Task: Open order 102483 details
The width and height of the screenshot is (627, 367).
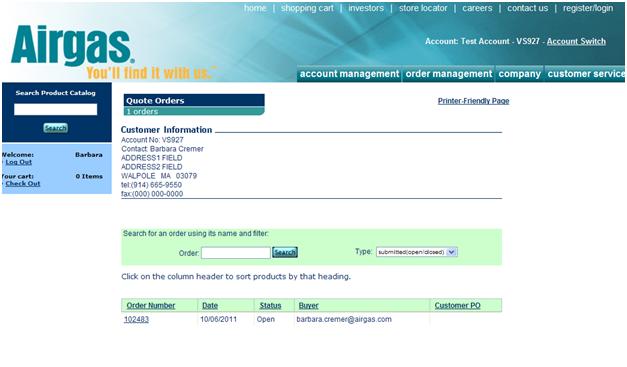Action: [x=136, y=319]
